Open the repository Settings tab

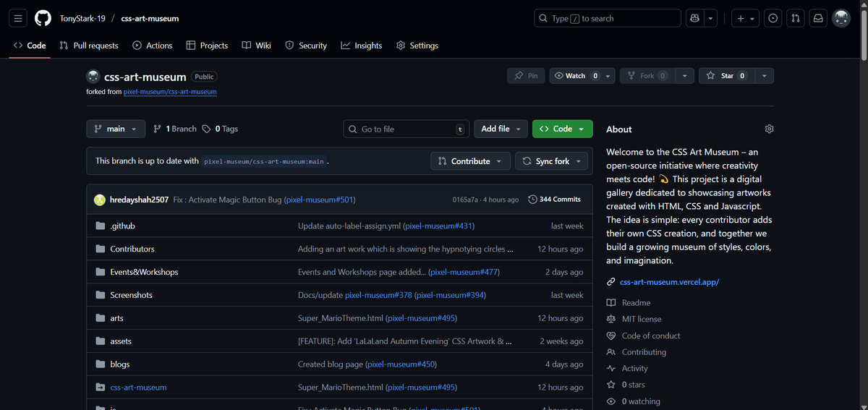pos(417,46)
